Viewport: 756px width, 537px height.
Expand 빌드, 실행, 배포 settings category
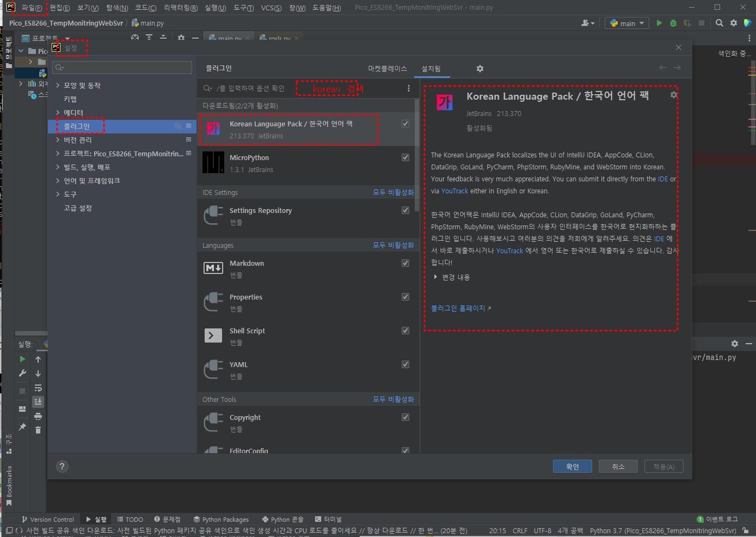click(58, 167)
